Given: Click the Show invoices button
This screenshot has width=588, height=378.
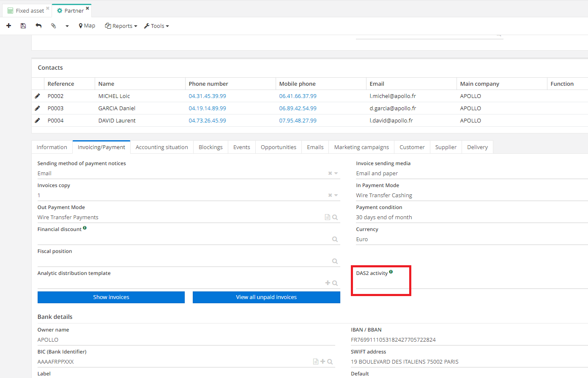Looking at the screenshot, I should (111, 297).
